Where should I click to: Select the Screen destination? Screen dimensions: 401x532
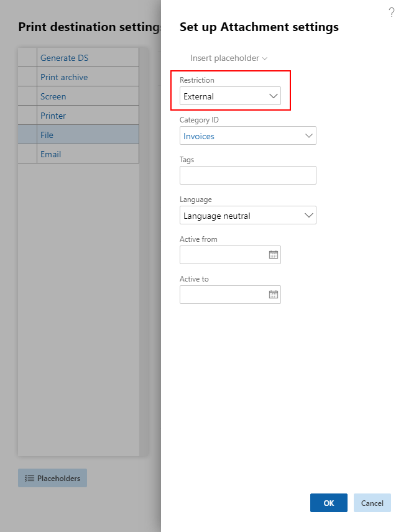tap(53, 97)
